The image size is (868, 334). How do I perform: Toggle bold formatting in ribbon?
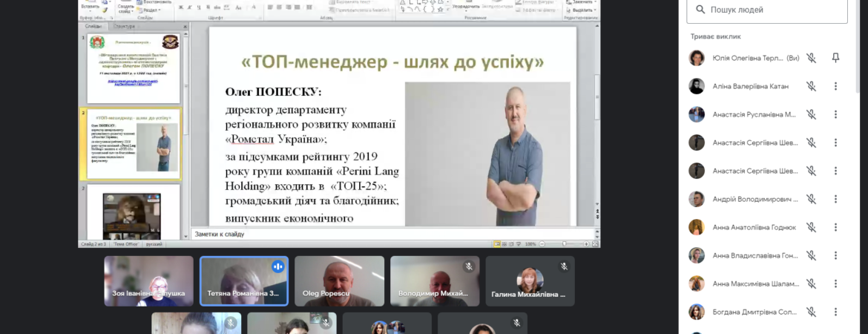pyautogui.click(x=182, y=7)
